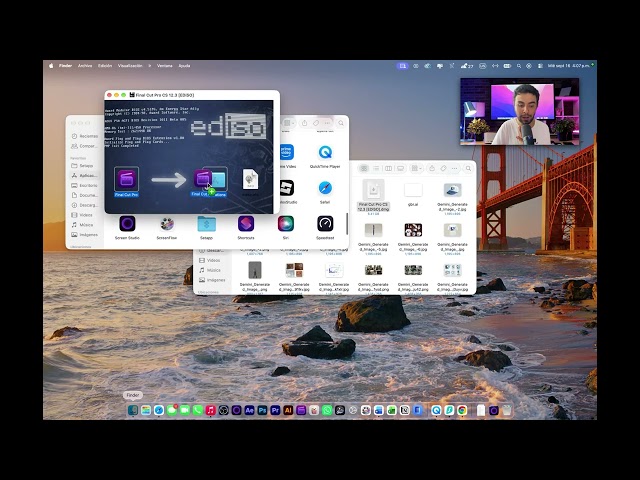Click the tag icon in the Applications window toolbar

(316, 123)
